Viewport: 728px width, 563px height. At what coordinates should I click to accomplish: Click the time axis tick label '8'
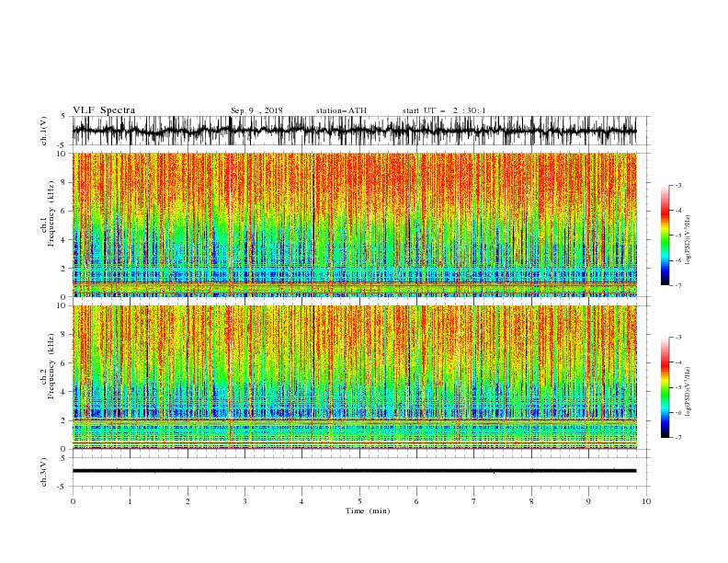[531, 501]
